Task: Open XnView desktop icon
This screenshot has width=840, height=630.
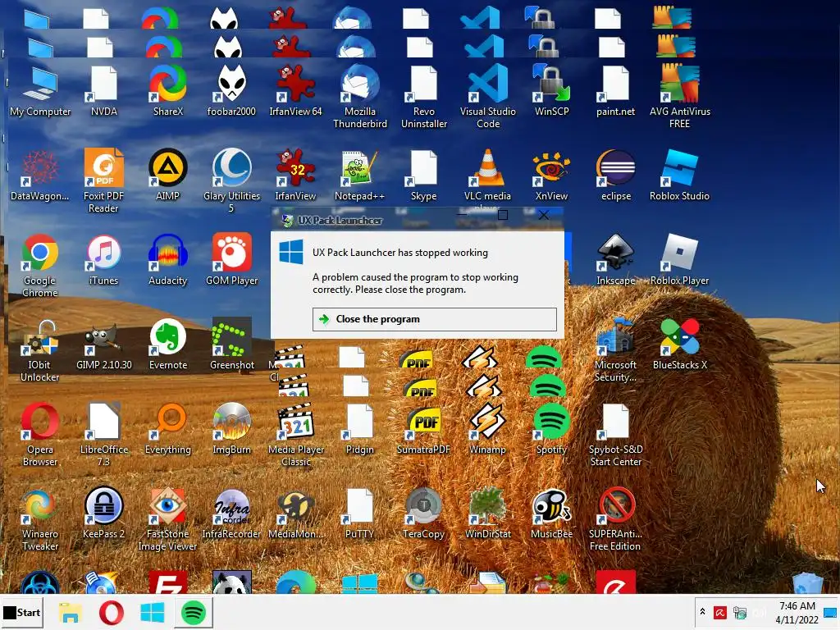Action: pyautogui.click(x=551, y=176)
